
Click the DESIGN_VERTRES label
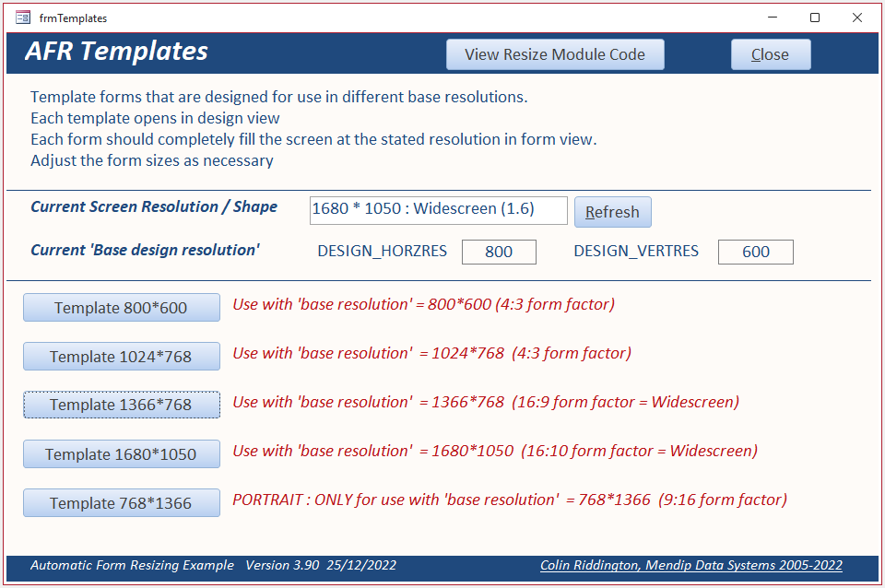[x=636, y=251]
